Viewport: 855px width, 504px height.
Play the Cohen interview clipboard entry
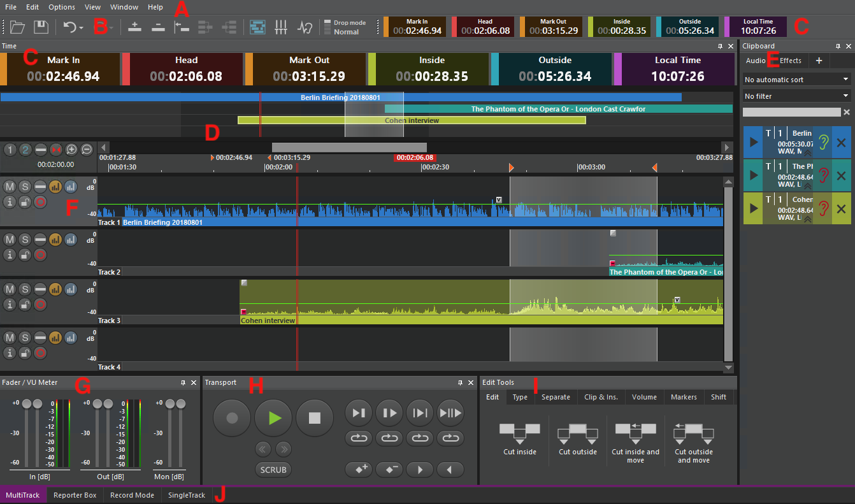point(753,208)
